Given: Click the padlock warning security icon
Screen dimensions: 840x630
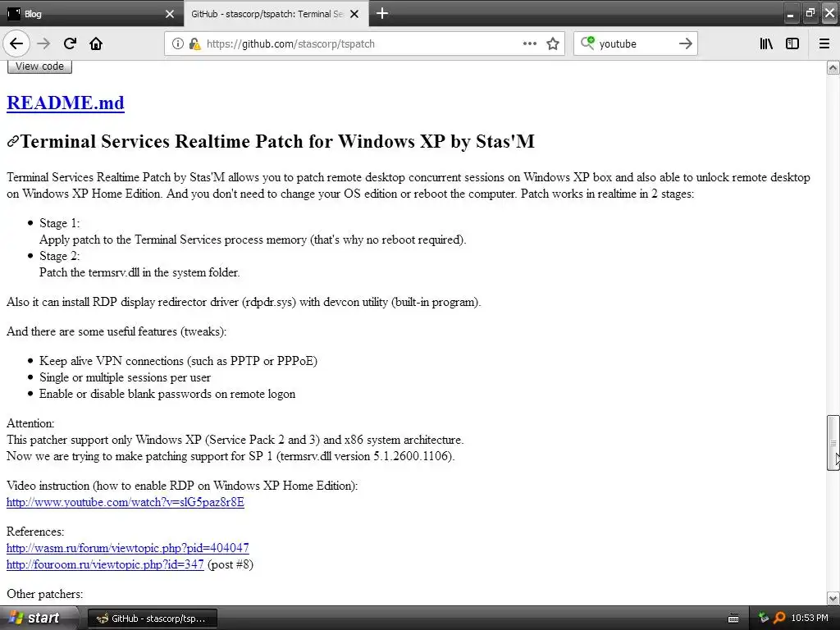Looking at the screenshot, I should pos(195,44).
